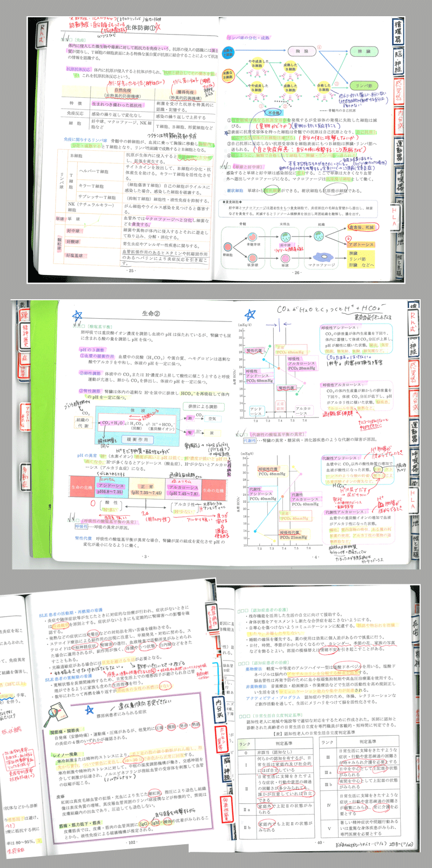Viewport: 432px width, 868px height.
Task: Select the HLA index tab in the middle photo
Action: [413, 499]
